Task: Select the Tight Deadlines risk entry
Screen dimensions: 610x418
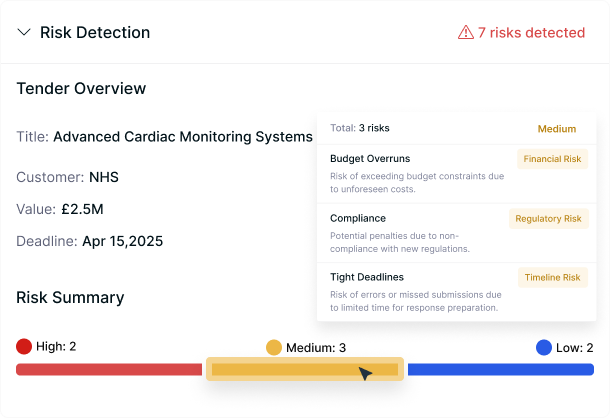Action: click(366, 277)
